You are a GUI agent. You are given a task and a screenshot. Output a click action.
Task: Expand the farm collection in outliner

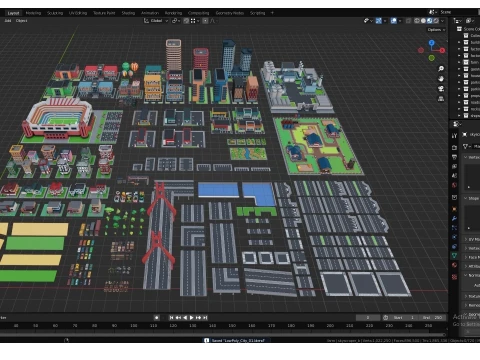pyautogui.click(x=459, y=62)
